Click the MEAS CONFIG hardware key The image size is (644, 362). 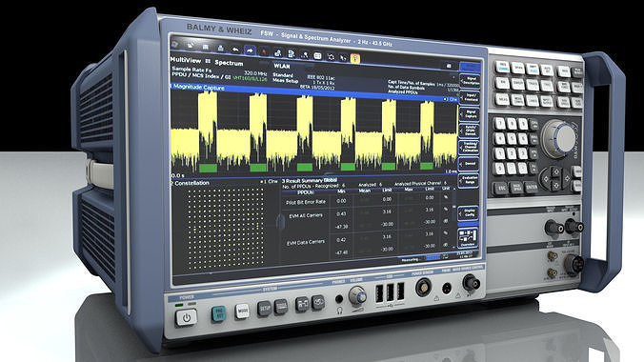click(x=518, y=100)
